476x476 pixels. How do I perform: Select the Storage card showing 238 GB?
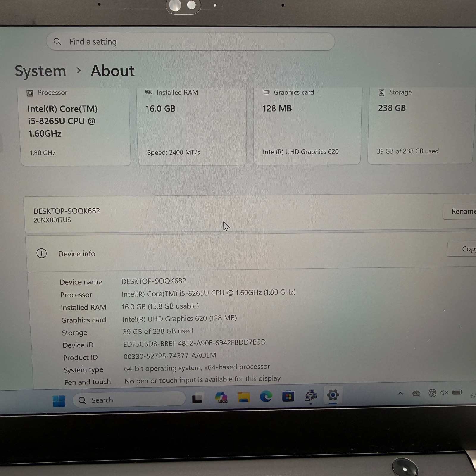click(420, 125)
